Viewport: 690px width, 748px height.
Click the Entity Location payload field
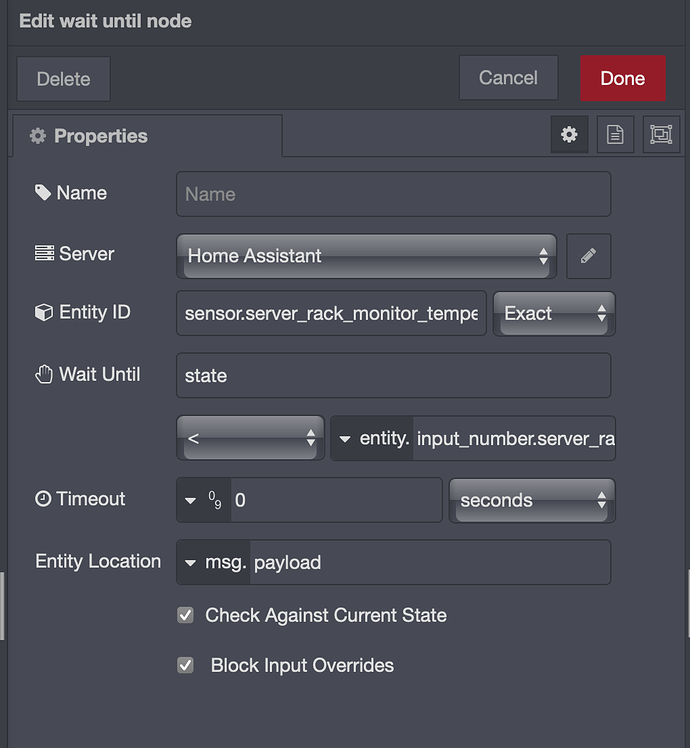[x=430, y=562]
